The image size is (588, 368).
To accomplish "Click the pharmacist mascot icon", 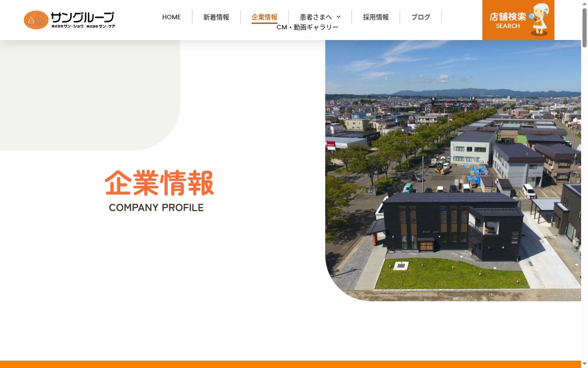I will [539, 19].
